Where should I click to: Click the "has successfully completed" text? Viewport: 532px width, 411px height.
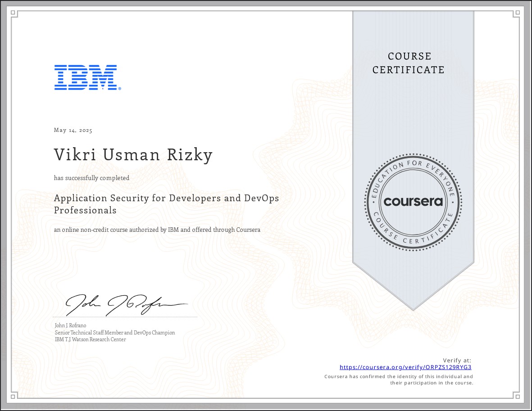[92, 178]
